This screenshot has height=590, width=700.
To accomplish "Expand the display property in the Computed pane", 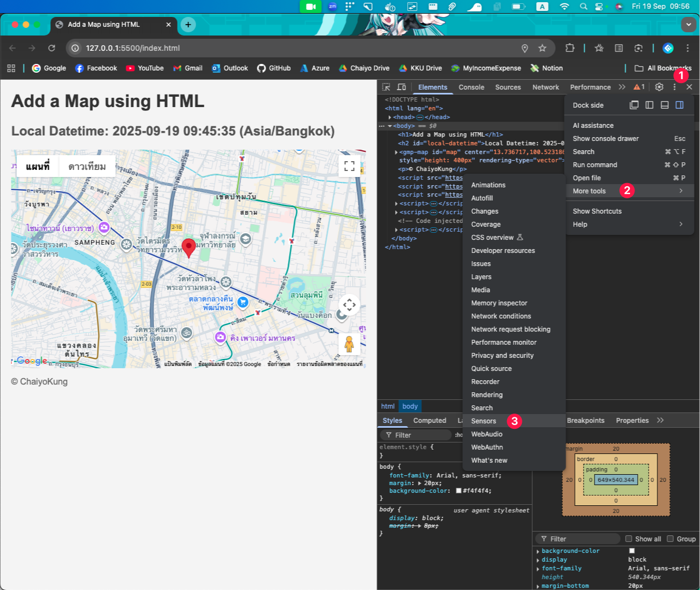I will pos(538,559).
